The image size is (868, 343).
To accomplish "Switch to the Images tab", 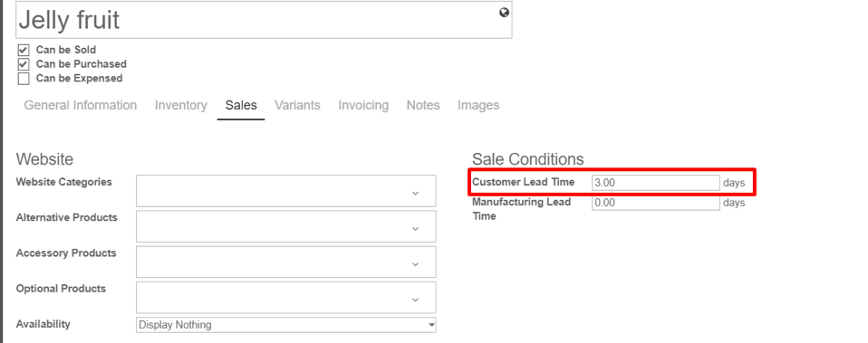I will click(478, 105).
